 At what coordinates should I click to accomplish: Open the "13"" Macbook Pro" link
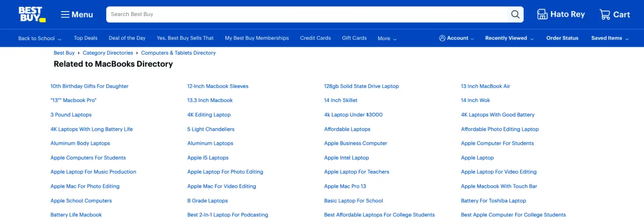73,100
